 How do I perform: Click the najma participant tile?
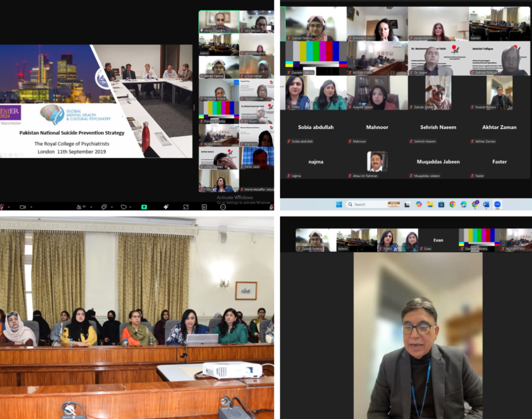[316, 161]
